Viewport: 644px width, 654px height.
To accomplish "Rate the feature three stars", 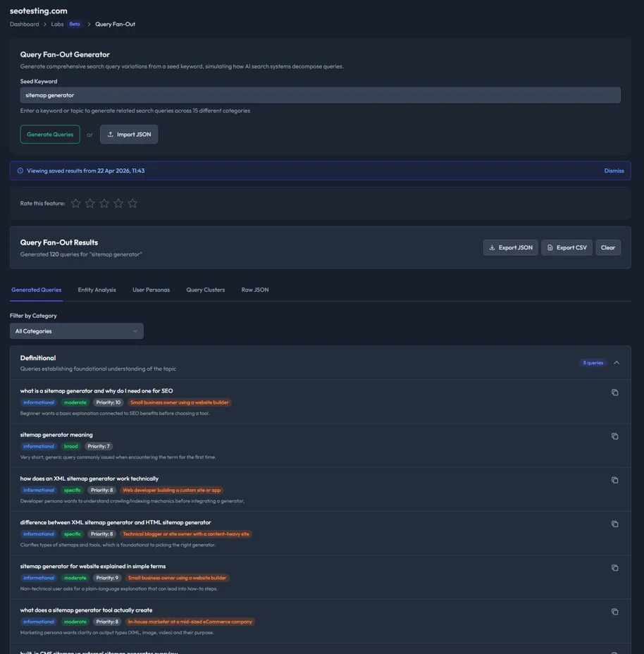I will [104, 203].
